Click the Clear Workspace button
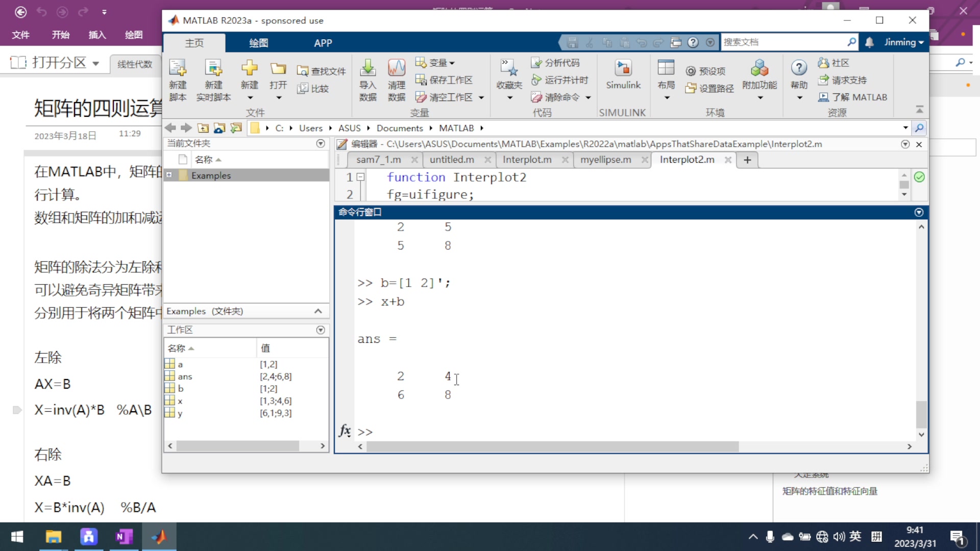 [x=445, y=97]
